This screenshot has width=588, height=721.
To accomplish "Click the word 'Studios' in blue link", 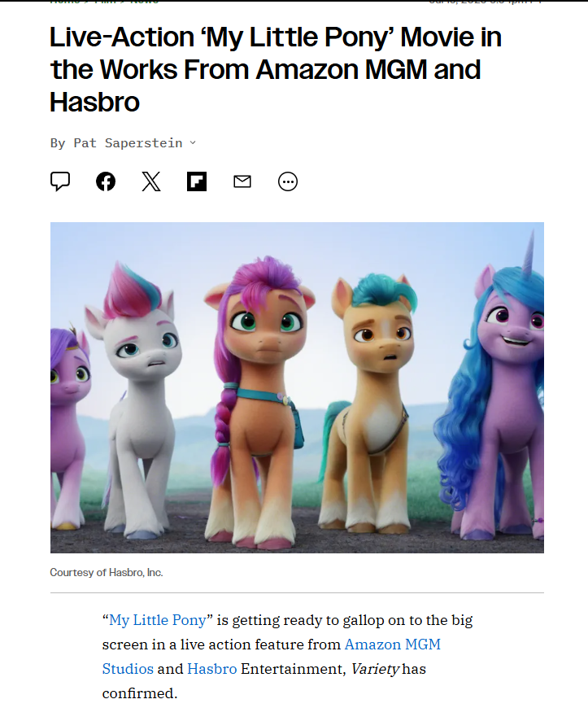I will click(128, 669).
